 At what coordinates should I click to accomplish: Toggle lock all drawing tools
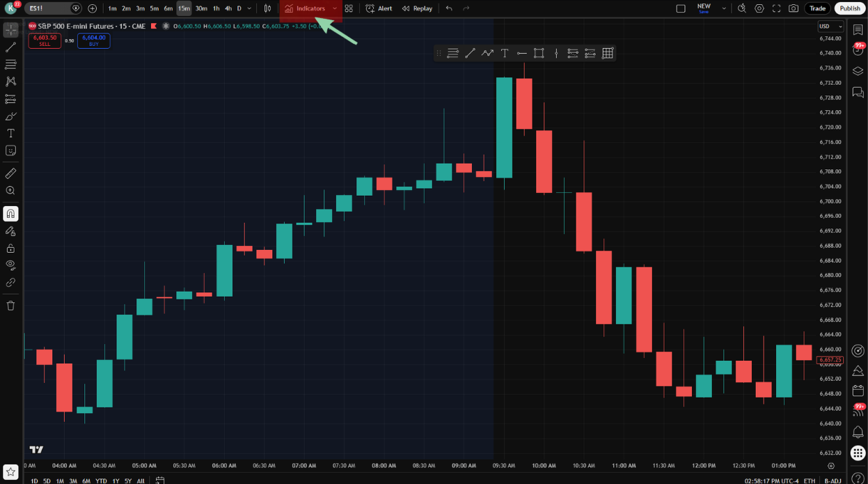10,248
